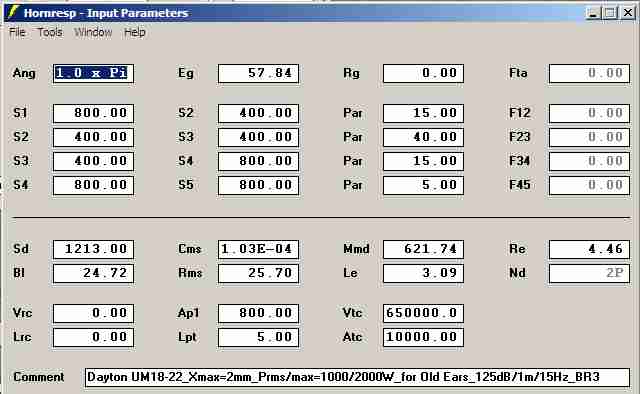
Task: Click the S3 field in the F34 row
Action: pyautogui.click(x=93, y=161)
